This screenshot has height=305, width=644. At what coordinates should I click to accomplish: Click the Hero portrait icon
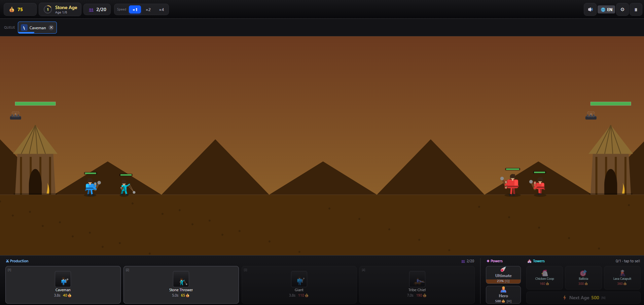pyautogui.click(x=503, y=290)
